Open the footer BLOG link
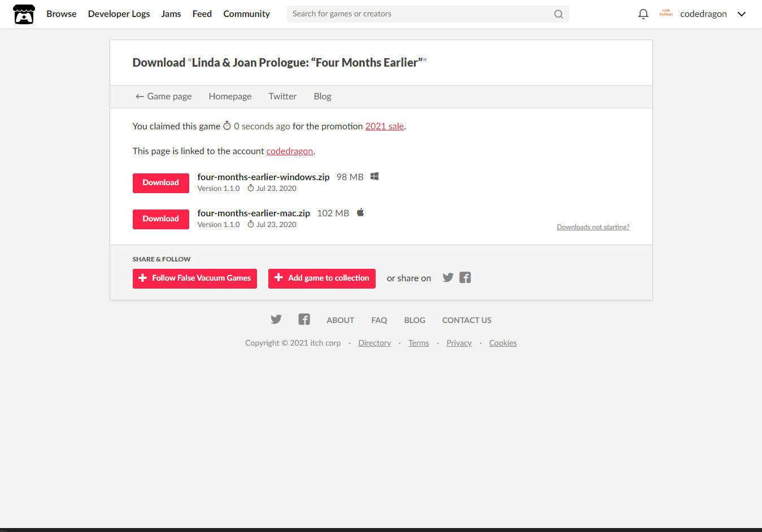Viewport: 762px width, 532px height. 415,320
